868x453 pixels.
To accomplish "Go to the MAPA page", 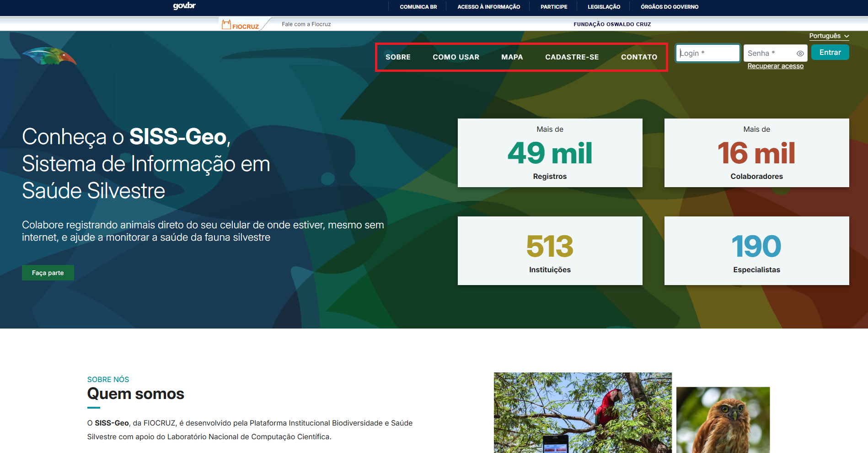I will [x=512, y=57].
